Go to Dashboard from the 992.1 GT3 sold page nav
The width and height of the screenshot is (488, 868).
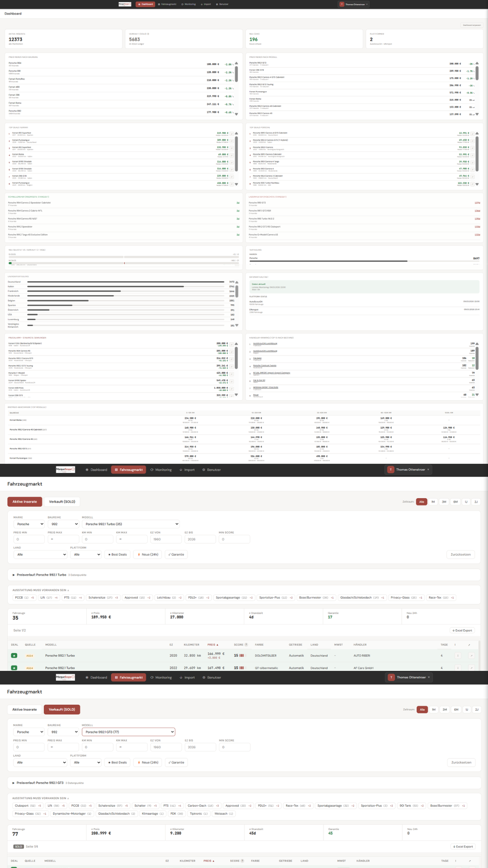(97, 677)
